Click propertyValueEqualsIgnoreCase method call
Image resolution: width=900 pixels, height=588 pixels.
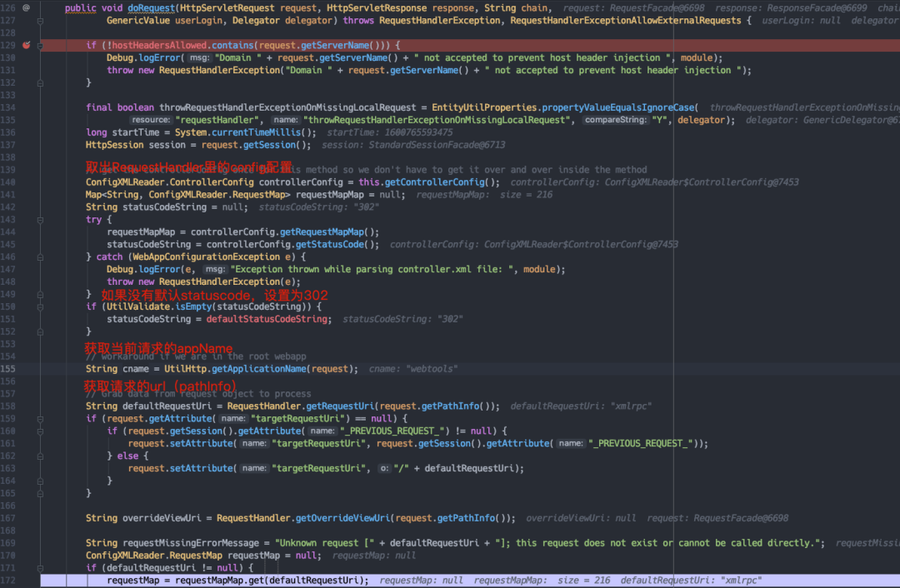617,107
